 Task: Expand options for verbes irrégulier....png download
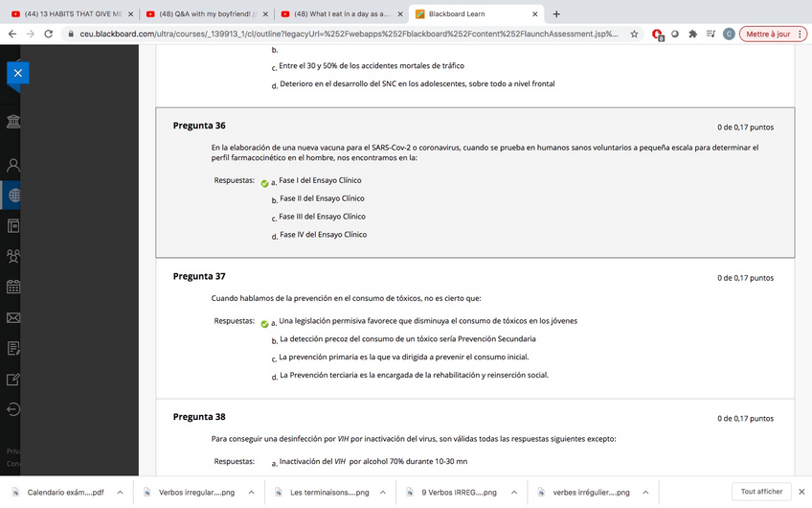tap(645, 493)
